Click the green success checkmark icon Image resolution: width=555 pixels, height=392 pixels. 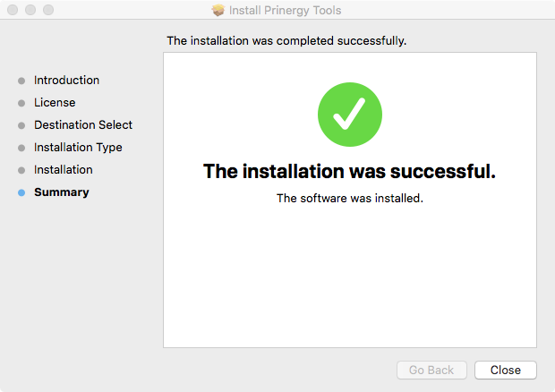coord(350,115)
